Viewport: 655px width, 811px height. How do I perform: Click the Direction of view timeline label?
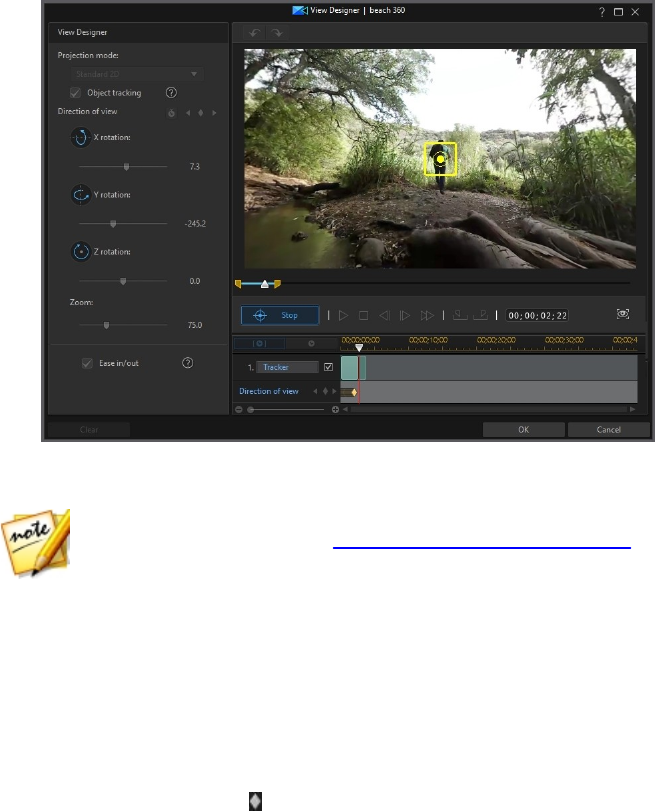[x=269, y=392]
